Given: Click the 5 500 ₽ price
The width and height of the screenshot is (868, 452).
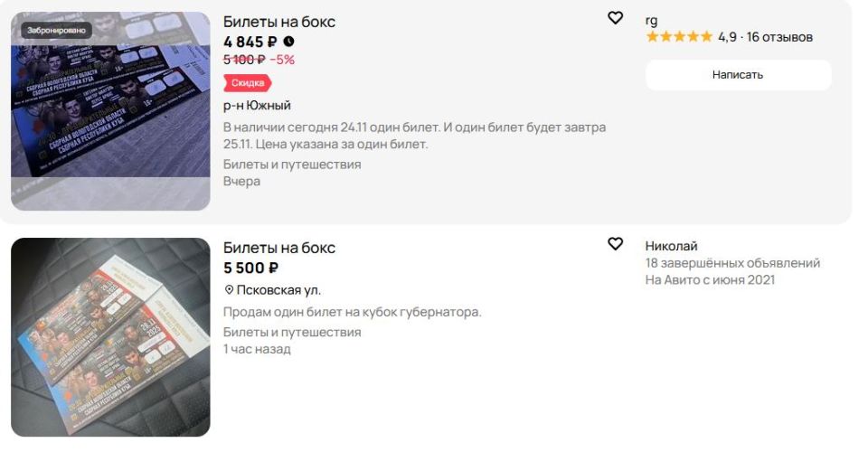Looking at the screenshot, I should pos(250,268).
